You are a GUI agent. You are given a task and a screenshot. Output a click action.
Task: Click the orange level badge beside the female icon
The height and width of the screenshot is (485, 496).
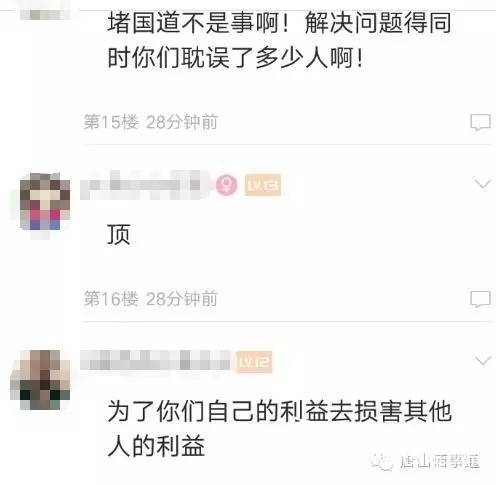(263, 185)
